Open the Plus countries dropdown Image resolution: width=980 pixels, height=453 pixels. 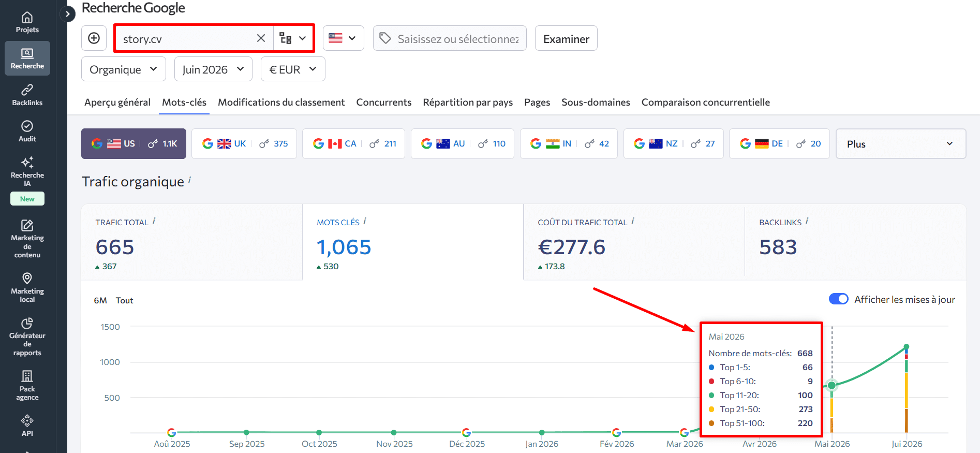pyautogui.click(x=901, y=143)
